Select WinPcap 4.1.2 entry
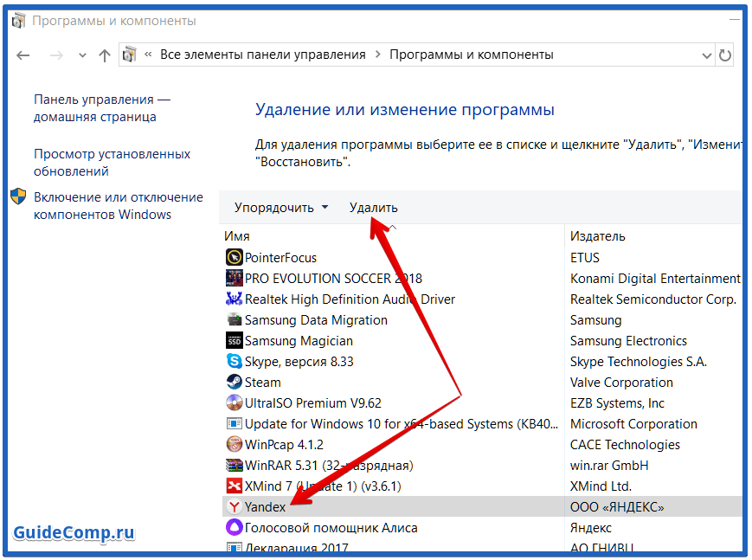Screen dimensions: 752x560 (284, 445)
